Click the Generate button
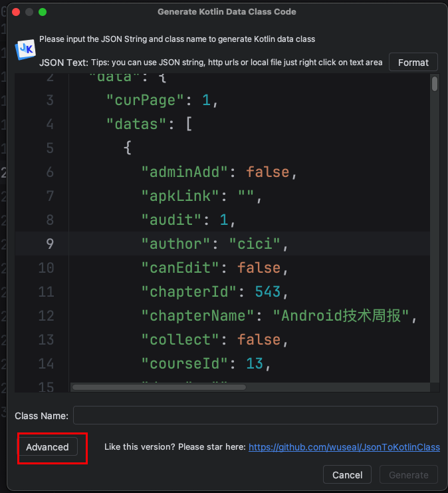This screenshot has height=493, width=448. 408,474
